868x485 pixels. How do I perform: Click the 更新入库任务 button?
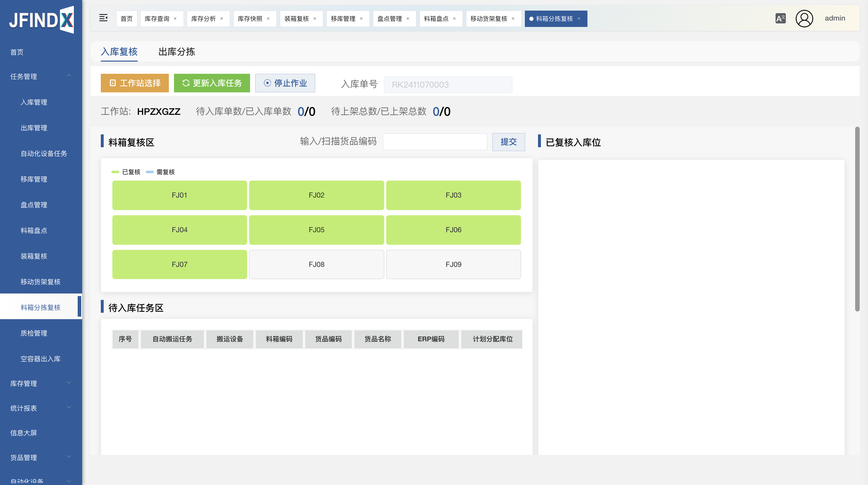(212, 83)
